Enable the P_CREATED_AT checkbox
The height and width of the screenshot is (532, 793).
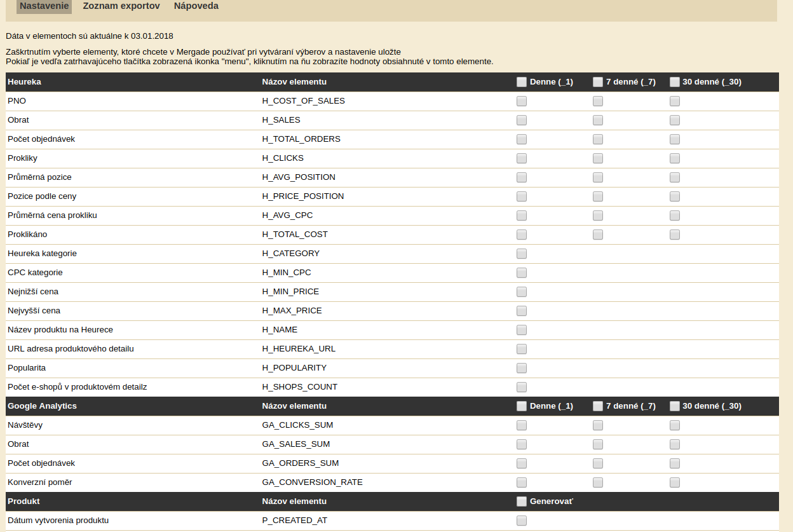tap(522, 521)
